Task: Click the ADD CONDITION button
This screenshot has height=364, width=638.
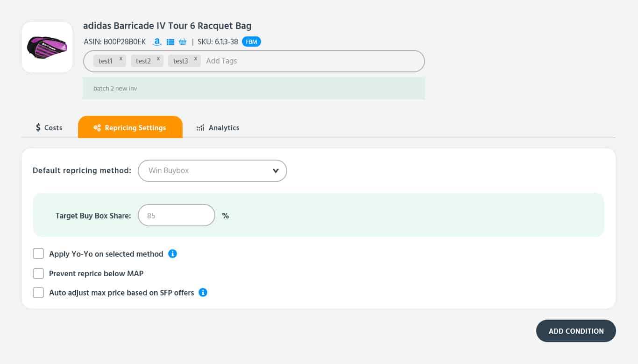Action: tap(576, 331)
